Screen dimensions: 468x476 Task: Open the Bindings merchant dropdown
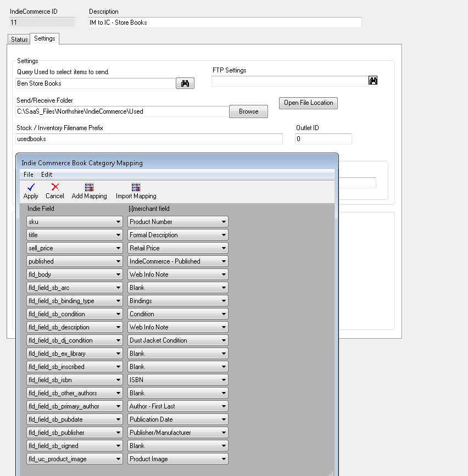click(177, 301)
